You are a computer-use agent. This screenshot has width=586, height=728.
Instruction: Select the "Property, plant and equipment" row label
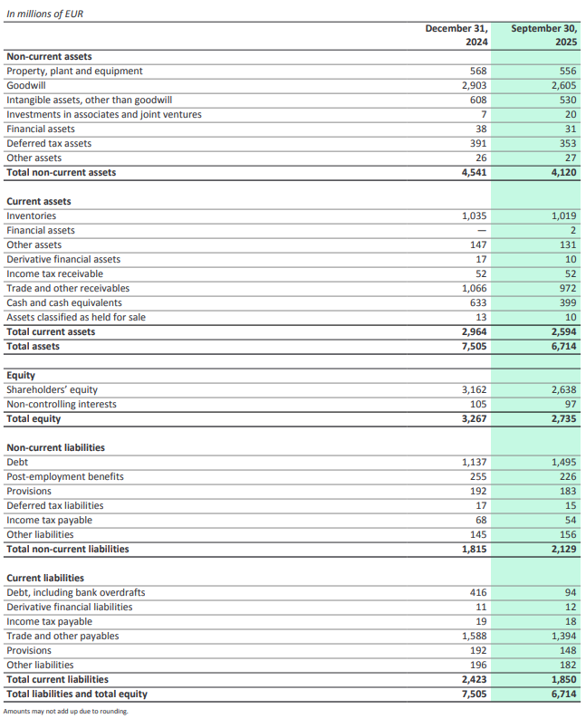tap(74, 71)
